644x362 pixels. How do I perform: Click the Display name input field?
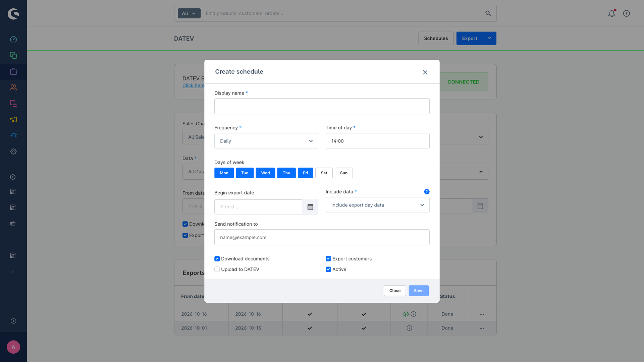tap(322, 106)
